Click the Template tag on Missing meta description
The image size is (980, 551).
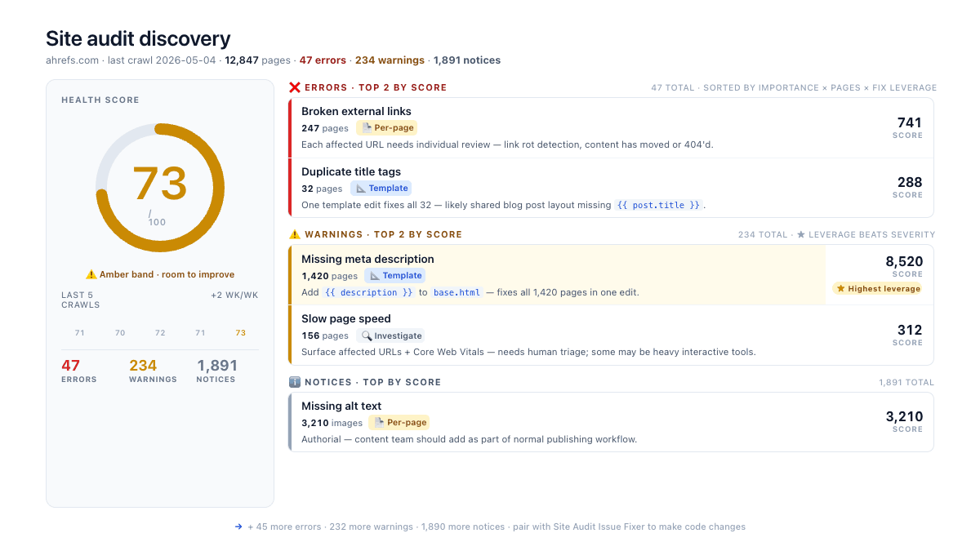[395, 276]
